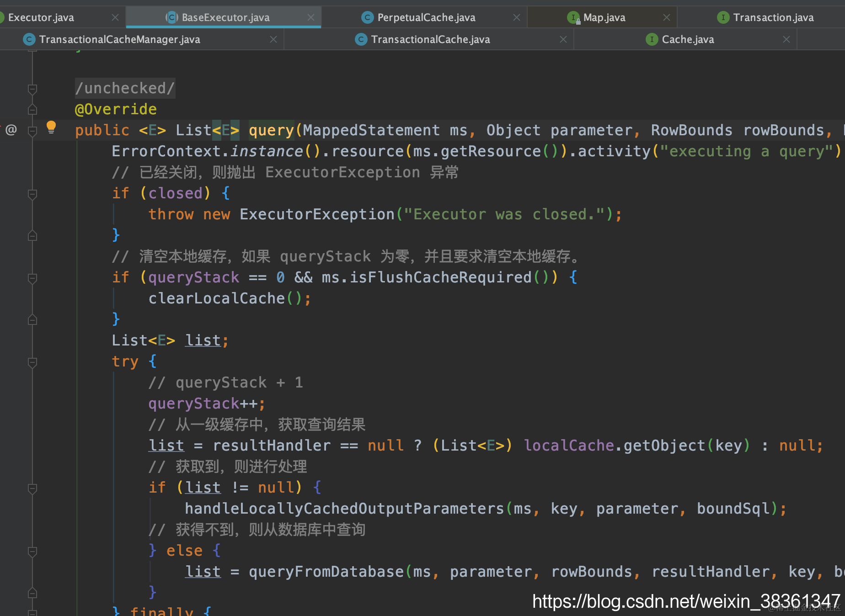Click the boundSql argument

point(733,509)
